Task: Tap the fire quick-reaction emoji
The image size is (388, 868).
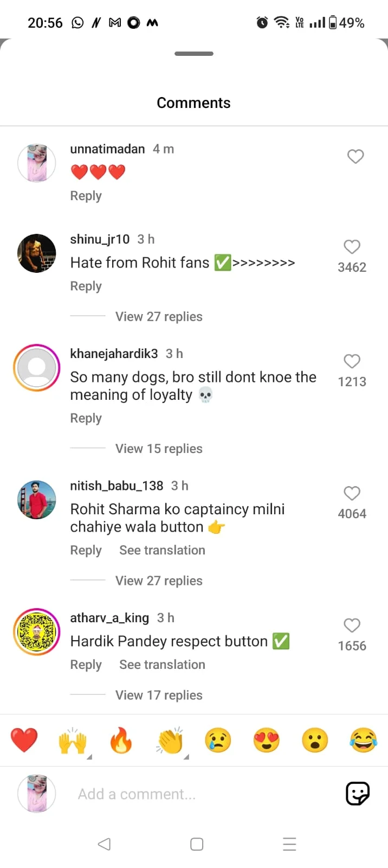Action: 121,741
